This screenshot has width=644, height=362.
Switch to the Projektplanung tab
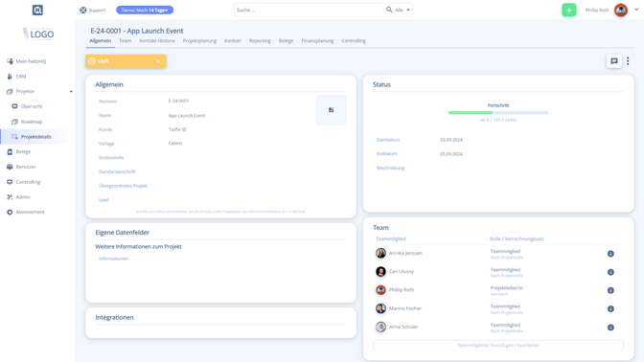click(x=199, y=40)
